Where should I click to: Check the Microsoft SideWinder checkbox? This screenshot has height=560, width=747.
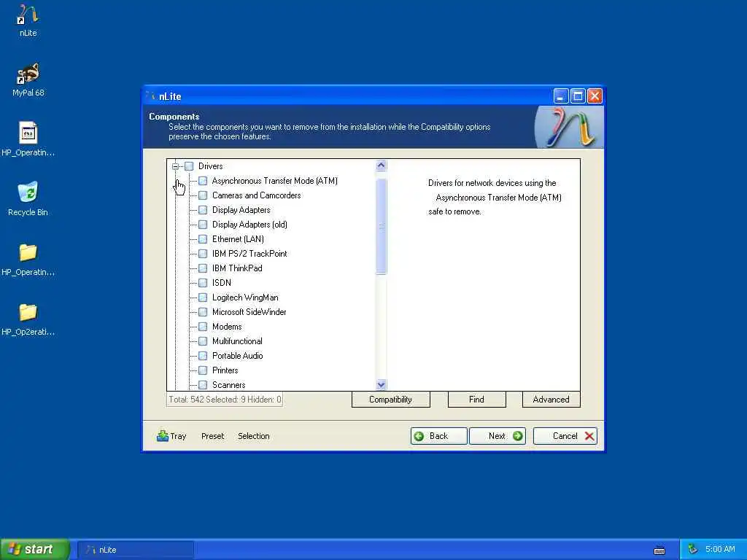click(203, 312)
